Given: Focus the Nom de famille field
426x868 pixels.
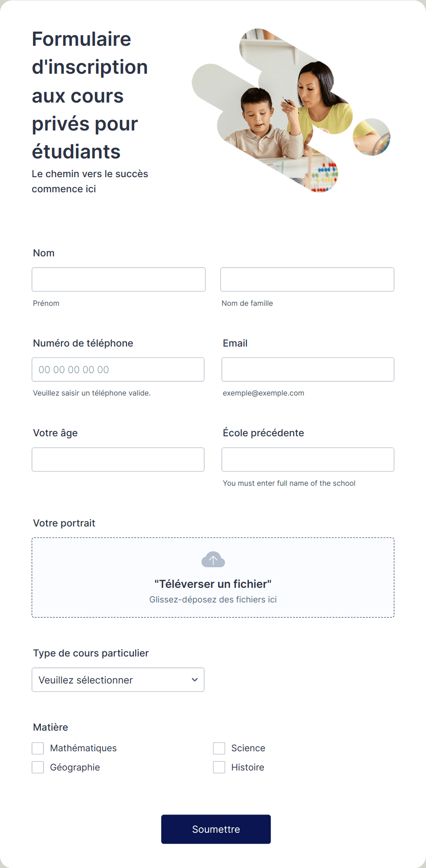Looking at the screenshot, I should (x=307, y=279).
